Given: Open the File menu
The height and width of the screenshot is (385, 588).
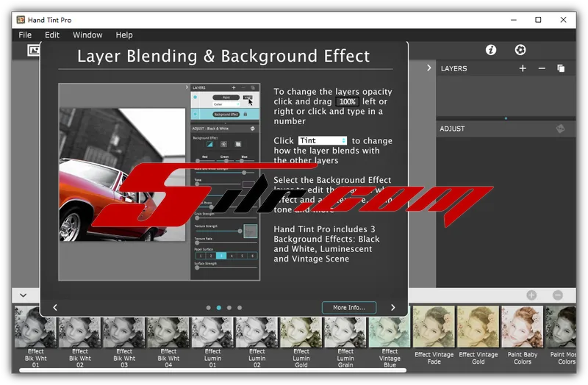Looking at the screenshot, I should point(25,35).
